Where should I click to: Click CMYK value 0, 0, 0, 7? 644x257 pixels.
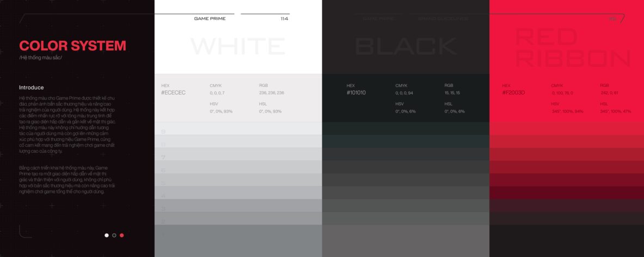pyautogui.click(x=217, y=93)
